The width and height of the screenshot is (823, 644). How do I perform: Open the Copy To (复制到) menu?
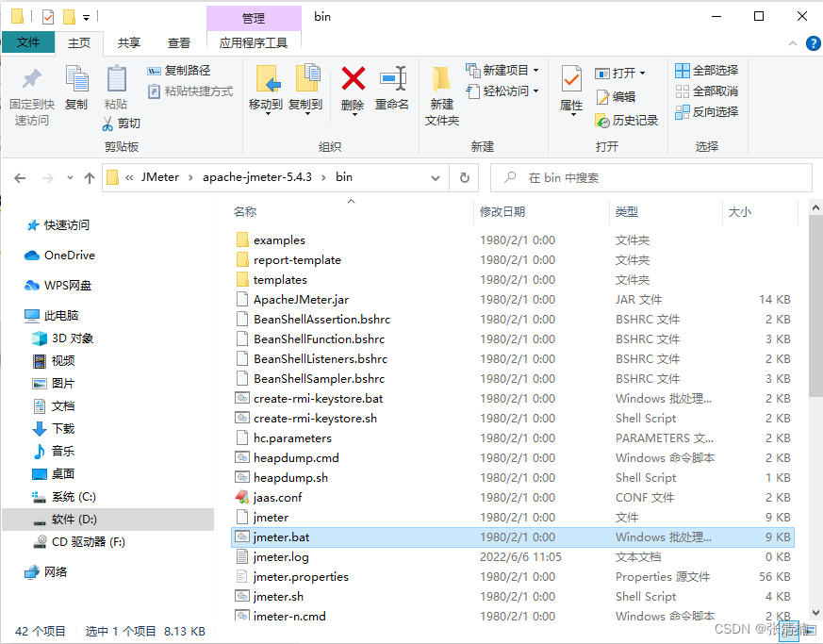[x=306, y=89]
